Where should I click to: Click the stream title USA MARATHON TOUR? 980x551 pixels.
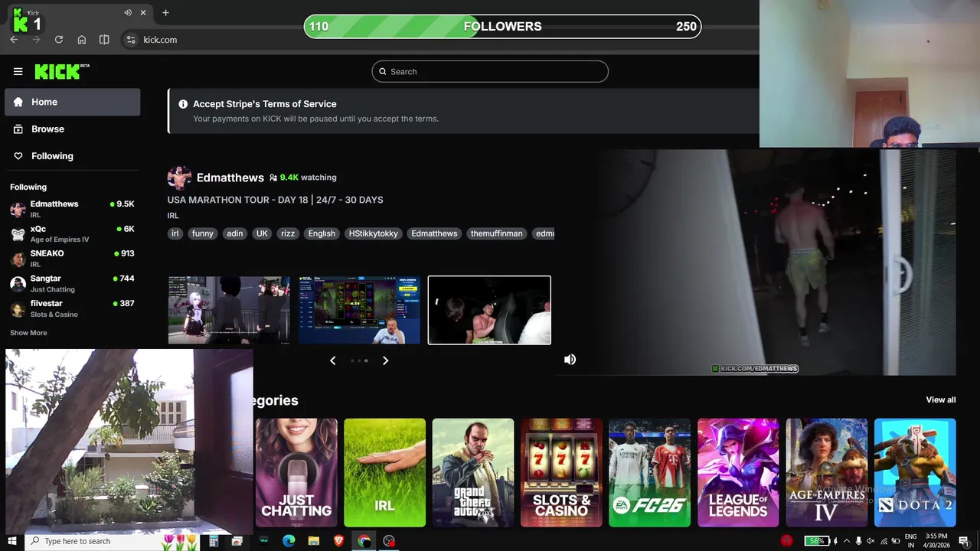coord(275,200)
